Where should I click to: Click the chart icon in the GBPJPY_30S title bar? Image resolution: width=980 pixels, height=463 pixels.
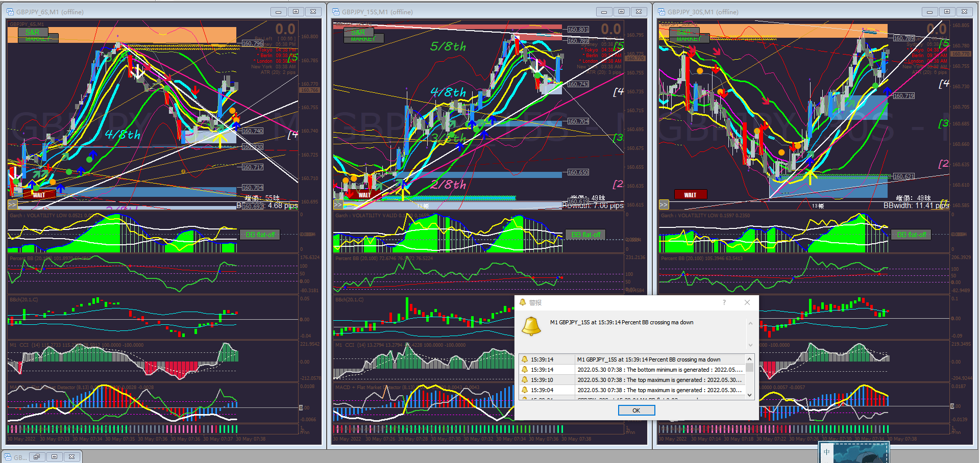pyautogui.click(x=661, y=12)
